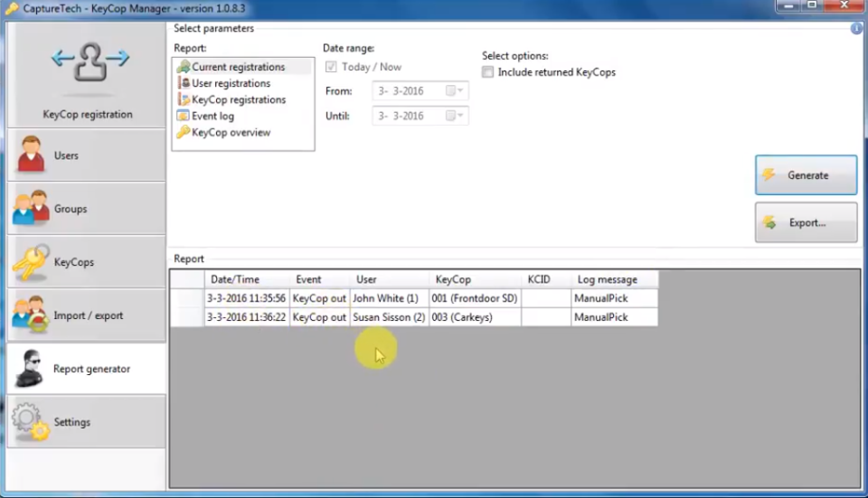Open the Report generator section
This screenshot has height=498, width=868.
[87, 369]
